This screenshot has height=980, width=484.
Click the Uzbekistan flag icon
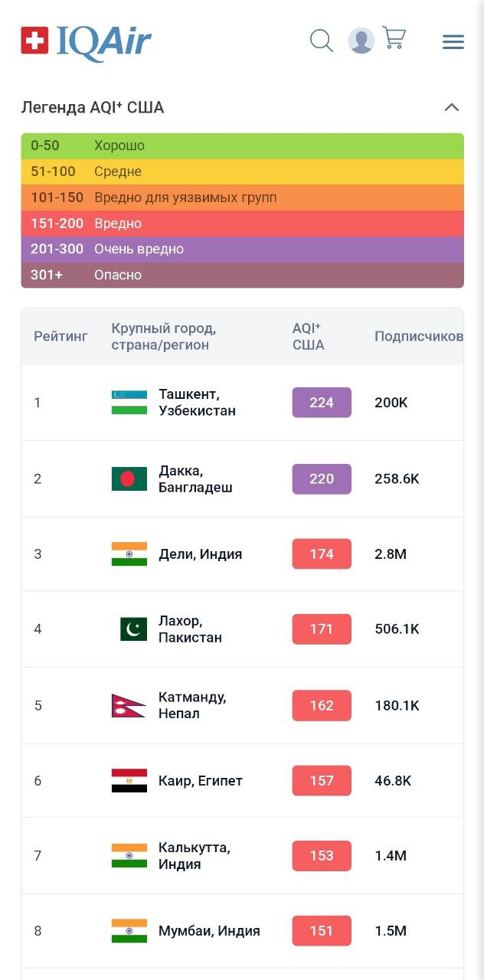click(x=129, y=402)
